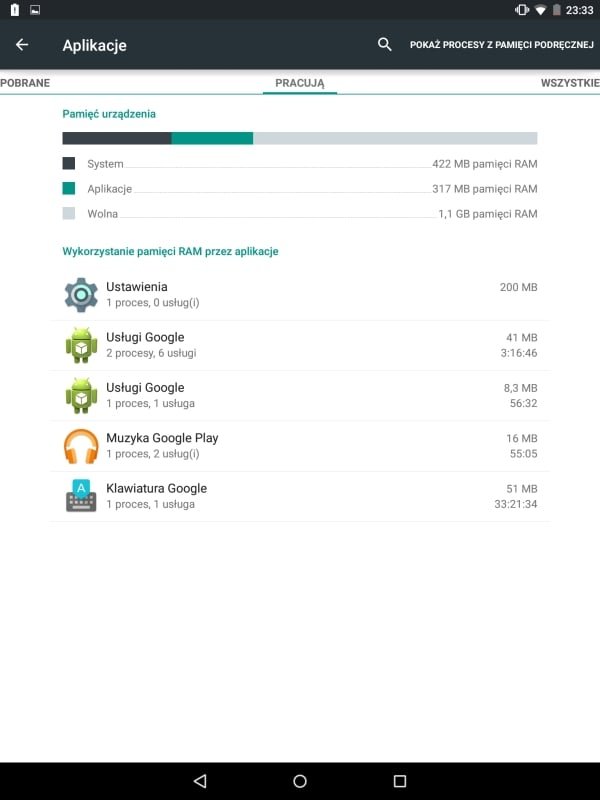Screen dimensions: 600x800
Task: Tap the Wi-Fi status icon in status bar
Action: pos(540,10)
